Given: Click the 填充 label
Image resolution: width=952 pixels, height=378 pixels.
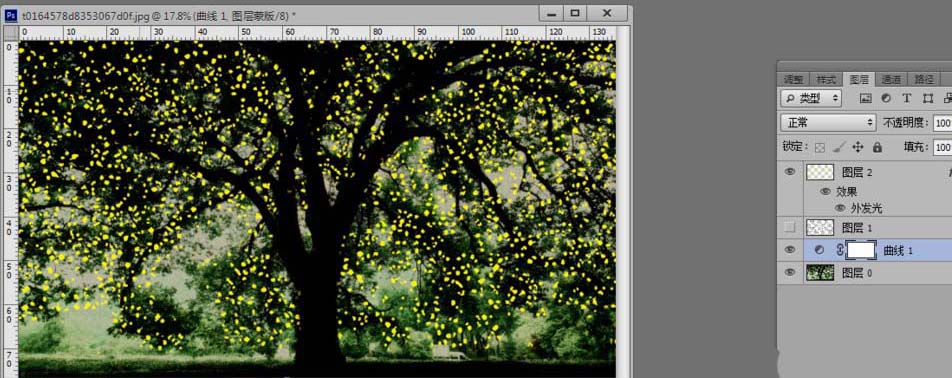Looking at the screenshot, I should 916,147.
